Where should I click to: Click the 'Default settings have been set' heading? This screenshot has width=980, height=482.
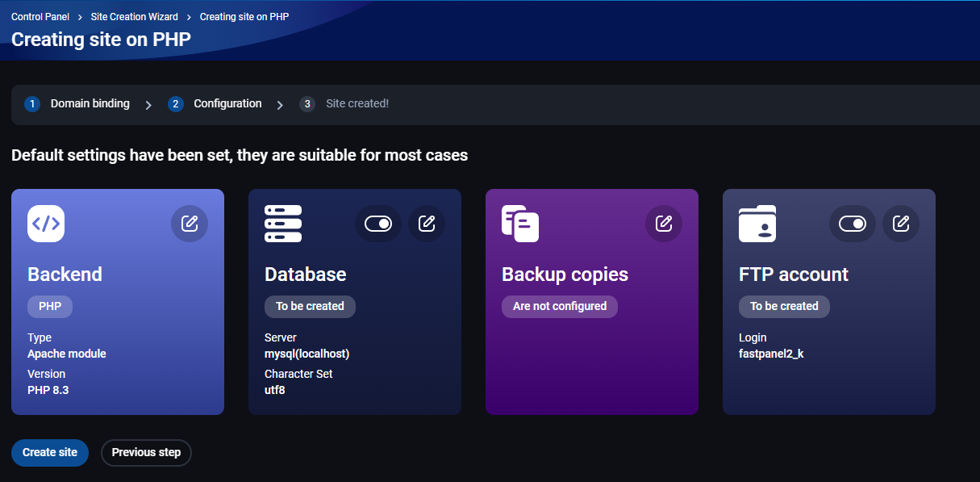240,155
